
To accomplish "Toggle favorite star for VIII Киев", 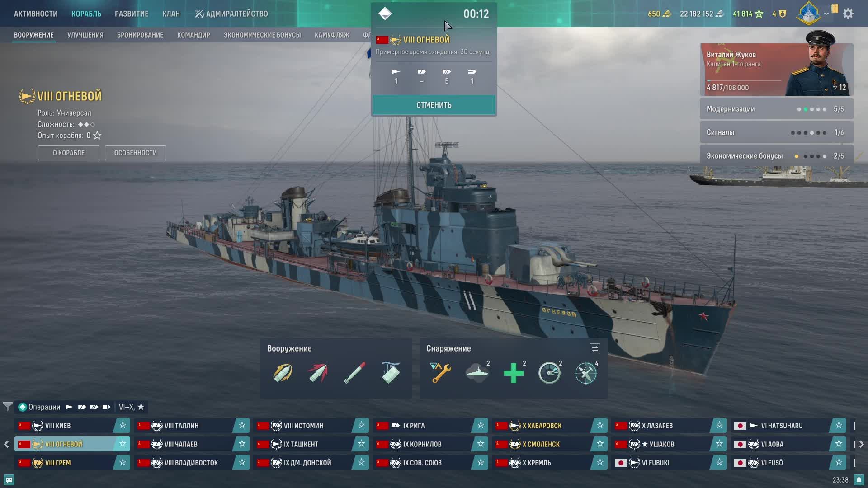I will [123, 425].
